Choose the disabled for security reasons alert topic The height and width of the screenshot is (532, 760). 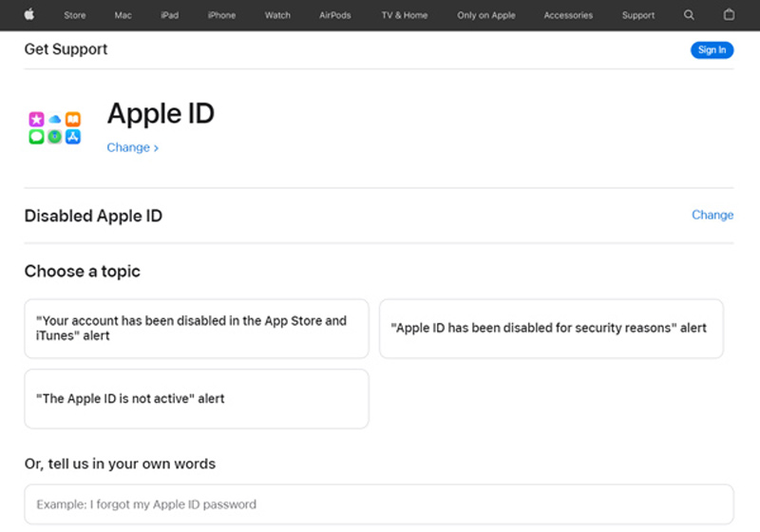click(x=551, y=329)
